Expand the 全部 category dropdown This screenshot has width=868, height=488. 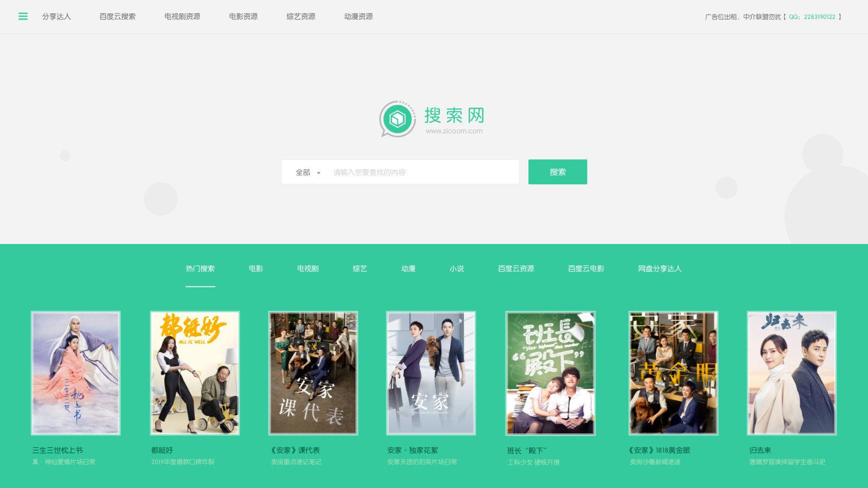point(308,172)
